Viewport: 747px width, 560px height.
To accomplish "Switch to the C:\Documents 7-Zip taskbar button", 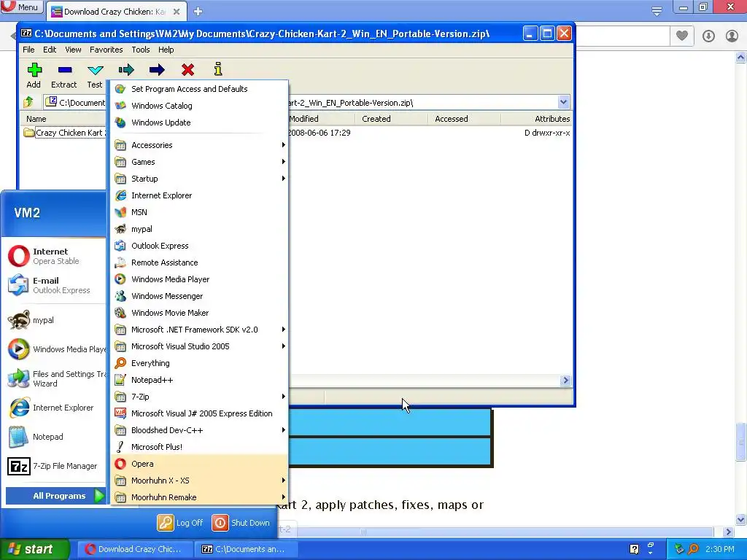I will 246,549.
